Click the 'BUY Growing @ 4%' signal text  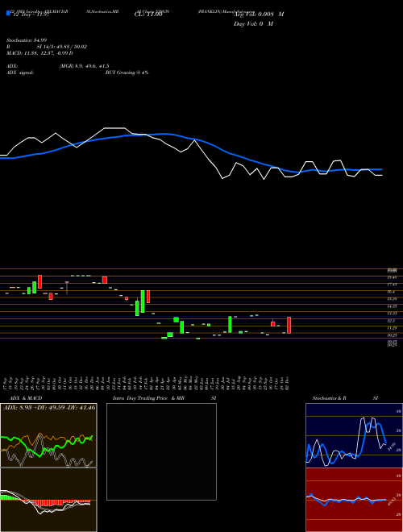[127, 73]
